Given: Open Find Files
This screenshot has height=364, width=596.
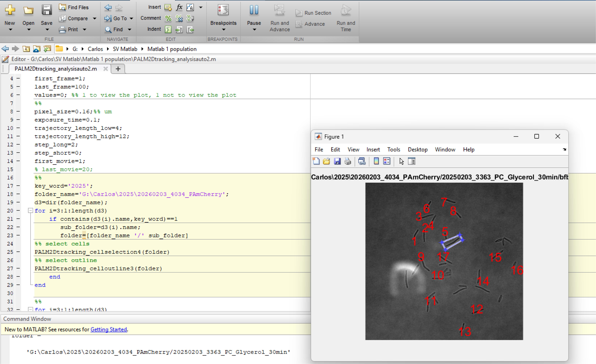Looking at the screenshot, I should click(x=74, y=7).
